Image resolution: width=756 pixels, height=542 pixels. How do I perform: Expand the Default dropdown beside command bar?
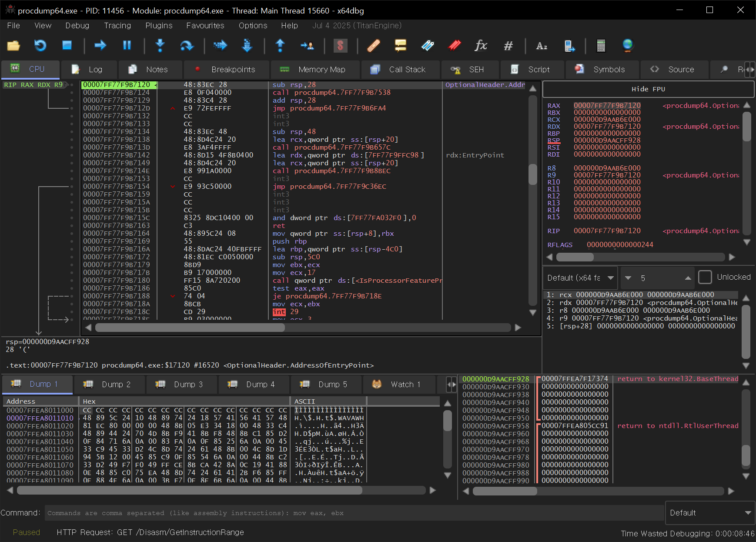coord(710,513)
